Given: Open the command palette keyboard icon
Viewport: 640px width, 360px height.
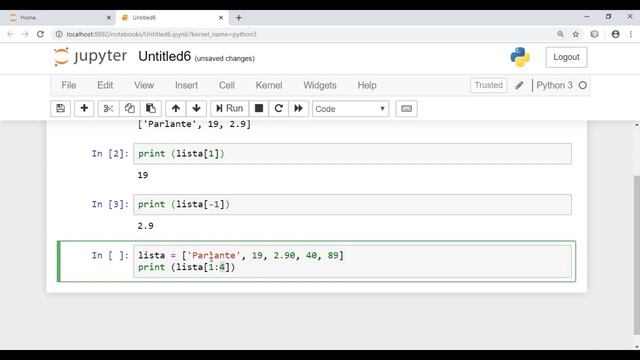Looking at the screenshot, I should 406,109.
